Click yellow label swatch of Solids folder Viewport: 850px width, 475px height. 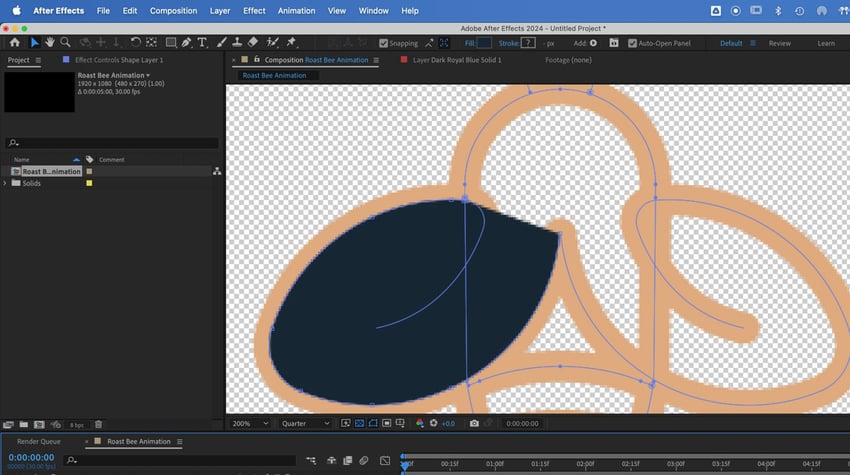click(x=89, y=183)
